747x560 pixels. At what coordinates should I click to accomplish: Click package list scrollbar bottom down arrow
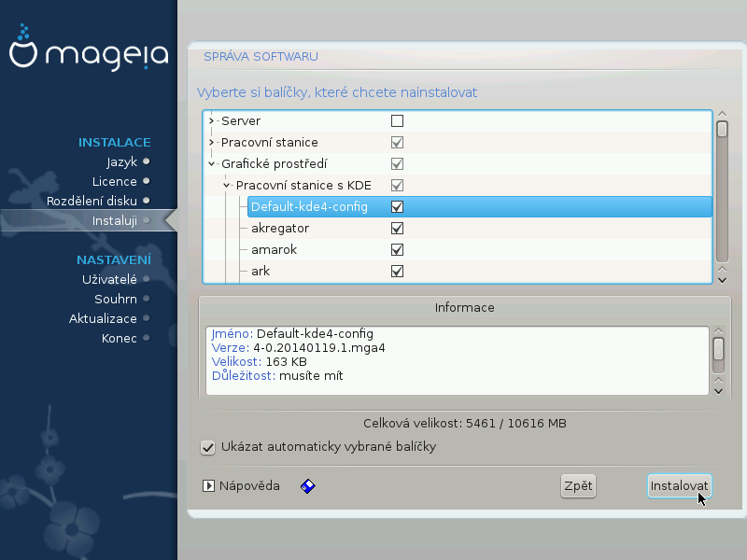[x=722, y=280]
